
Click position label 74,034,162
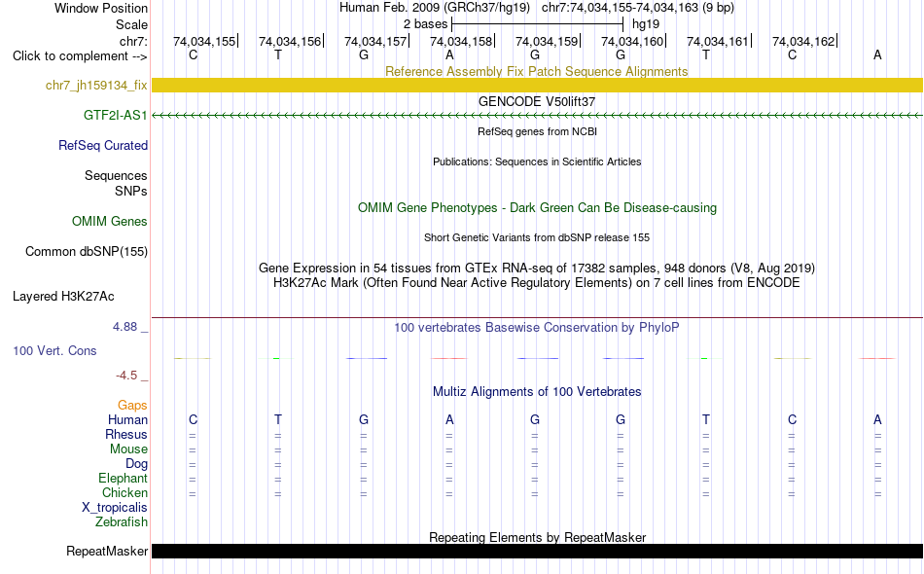[x=803, y=42]
